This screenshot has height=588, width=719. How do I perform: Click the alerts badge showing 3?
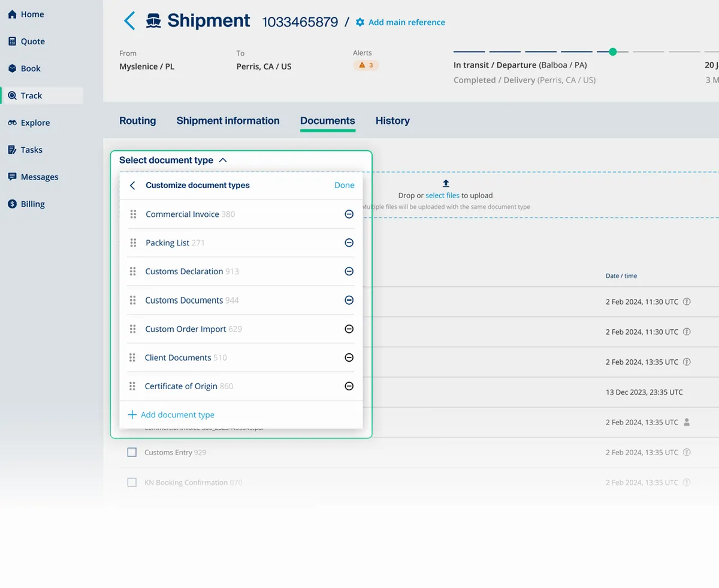[x=365, y=65]
